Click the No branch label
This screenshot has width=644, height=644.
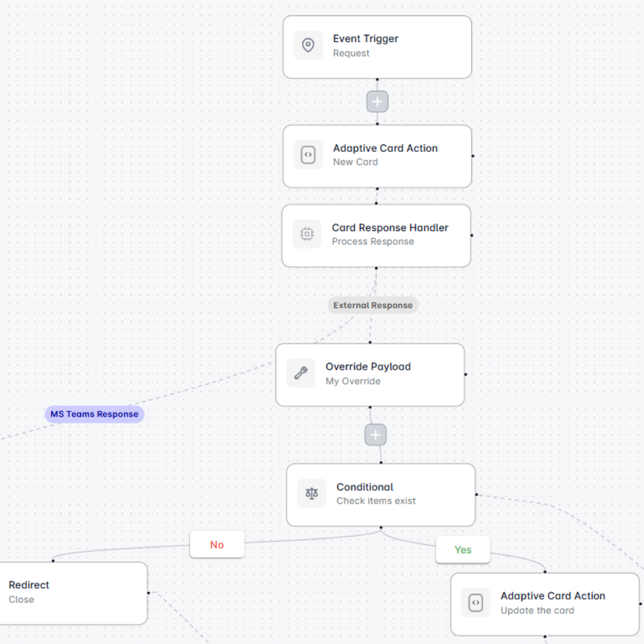click(217, 545)
